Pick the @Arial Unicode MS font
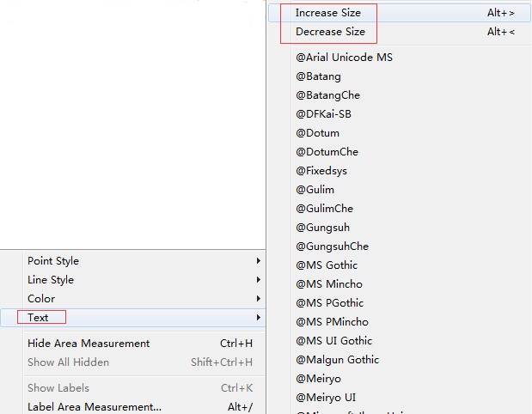The width and height of the screenshot is (532, 414). [x=345, y=58]
